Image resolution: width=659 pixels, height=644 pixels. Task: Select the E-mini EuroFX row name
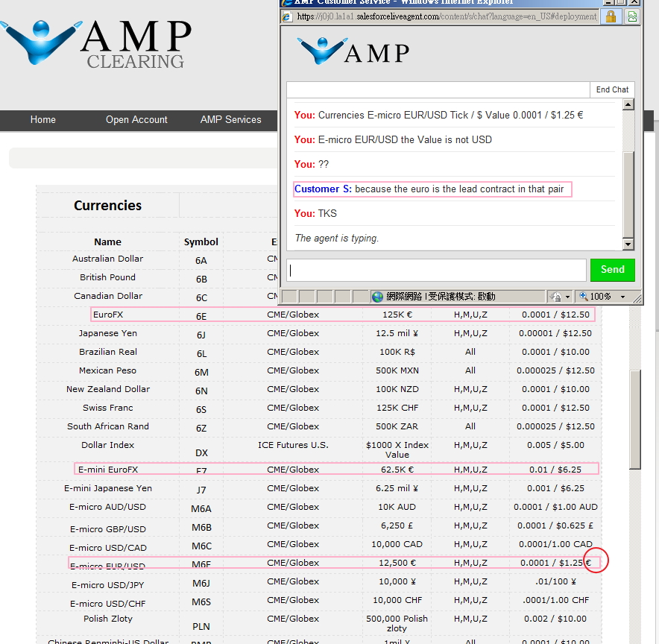108,470
